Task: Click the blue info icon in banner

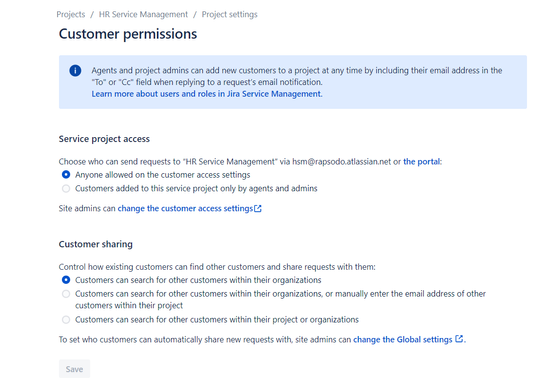Action: click(75, 70)
